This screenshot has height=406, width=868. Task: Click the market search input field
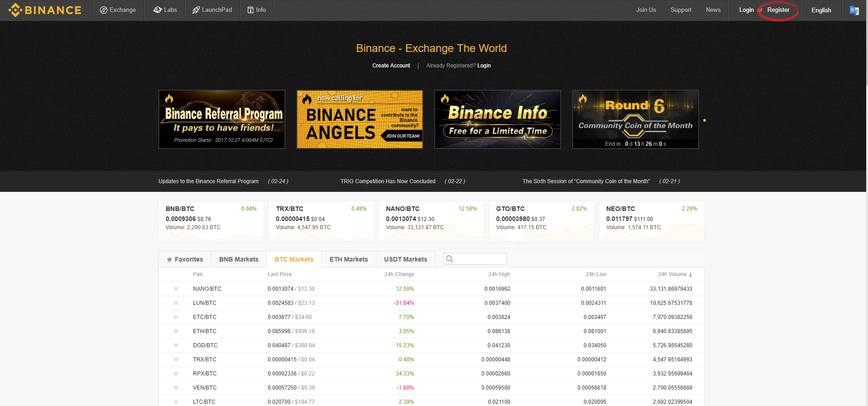click(x=475, y=259)
